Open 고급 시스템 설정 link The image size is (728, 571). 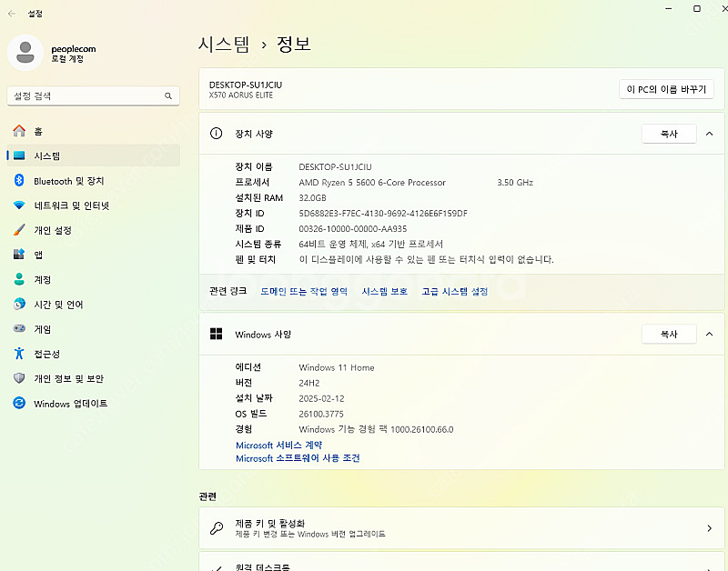(454, 291)
